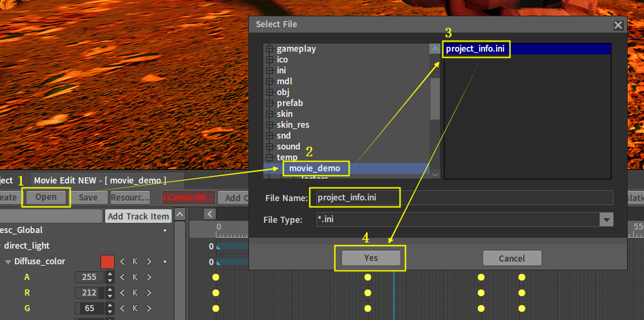
Task: Click the K keyframe button for Diffuse_color
Action: (135, 262)
